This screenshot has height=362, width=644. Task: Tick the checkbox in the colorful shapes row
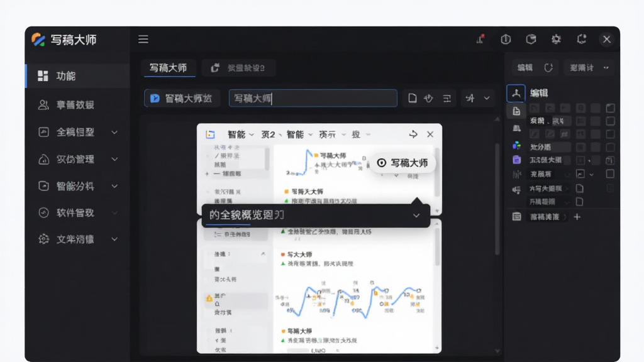pos(610,147)
